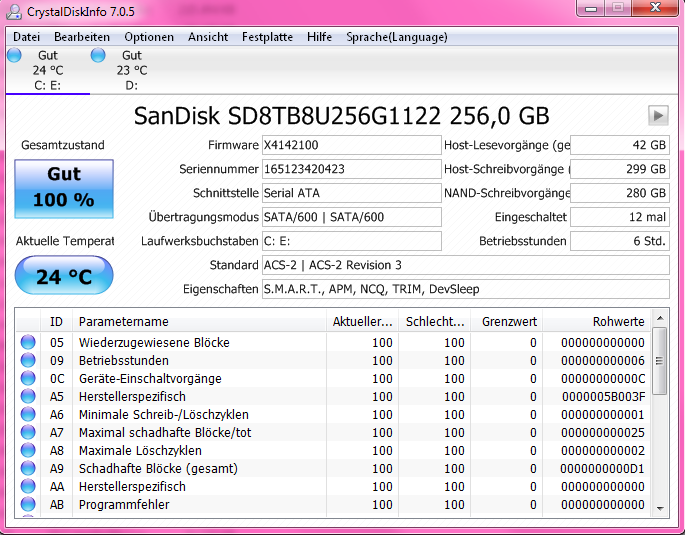The width and height of the screenshot is (685, 535).
Task: Click the Betriebsstunden value 6 Std.
Action: pyautogui.click(x=620, y=241)
